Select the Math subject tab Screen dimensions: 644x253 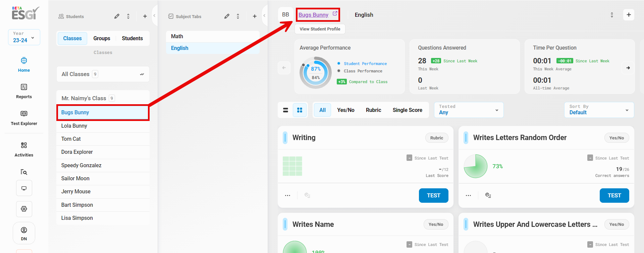pyautogui.click(x=213, y=36)
